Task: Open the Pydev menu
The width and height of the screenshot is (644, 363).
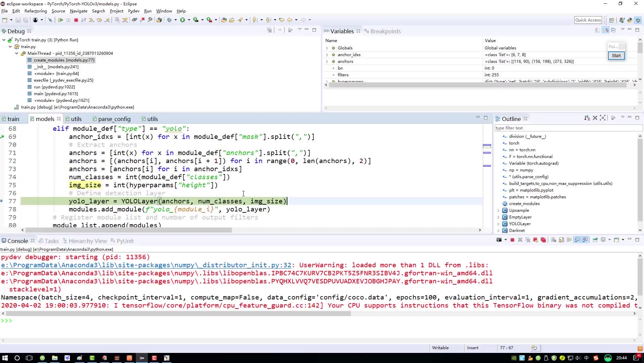Action: click(133, 11)
